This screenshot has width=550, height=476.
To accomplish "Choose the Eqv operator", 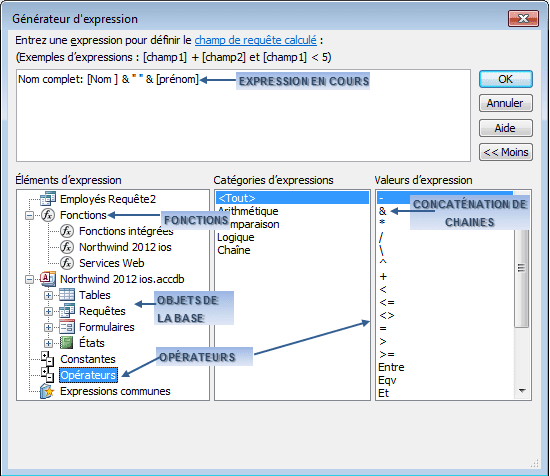I will [x=387, y=380].
